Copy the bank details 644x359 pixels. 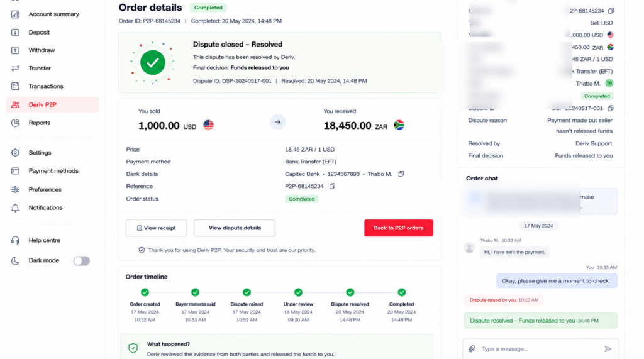click(x=401, y=174)
